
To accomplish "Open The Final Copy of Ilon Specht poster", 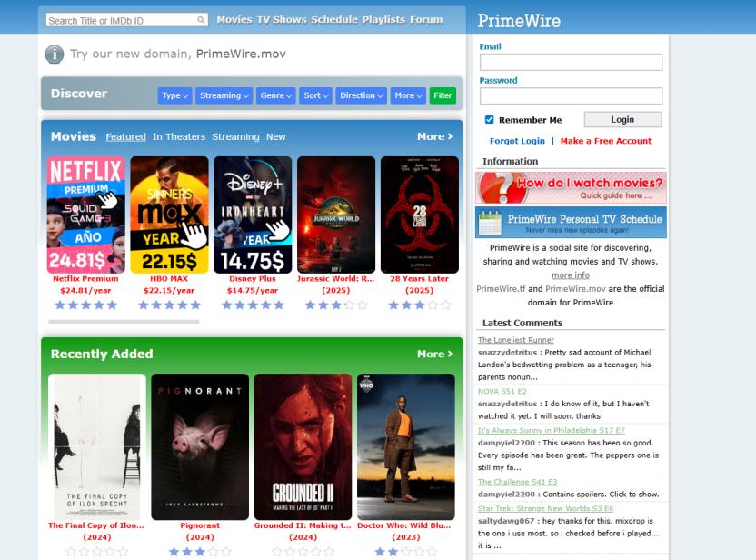I will click(x=97, y=446).
